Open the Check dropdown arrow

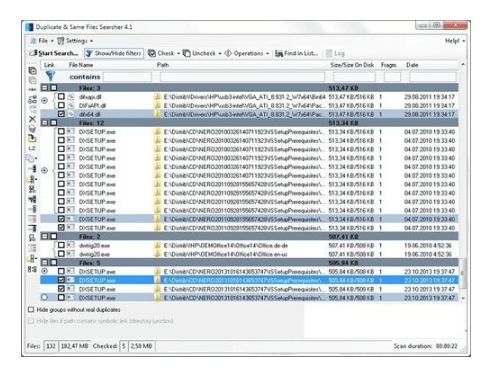(x=178, y=53)
